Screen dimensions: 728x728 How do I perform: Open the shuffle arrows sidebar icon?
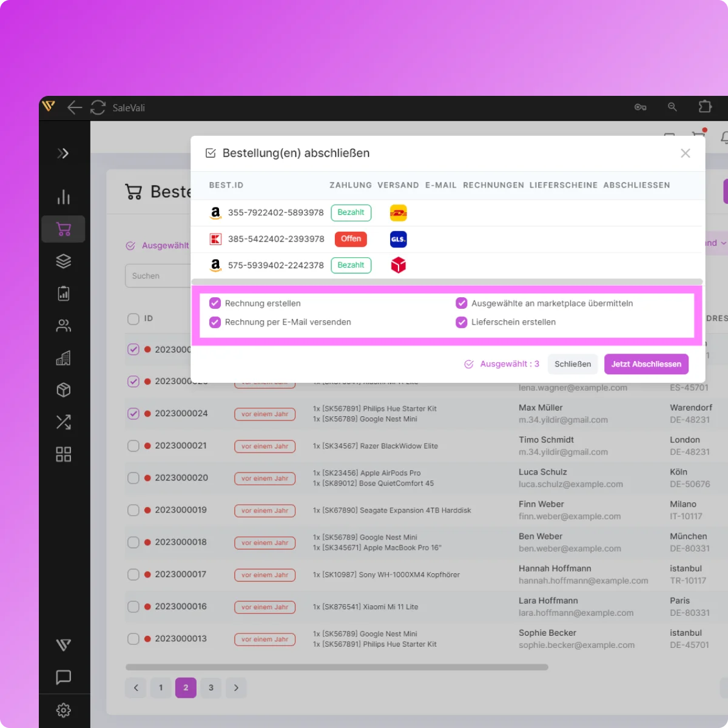pos(64,422)
